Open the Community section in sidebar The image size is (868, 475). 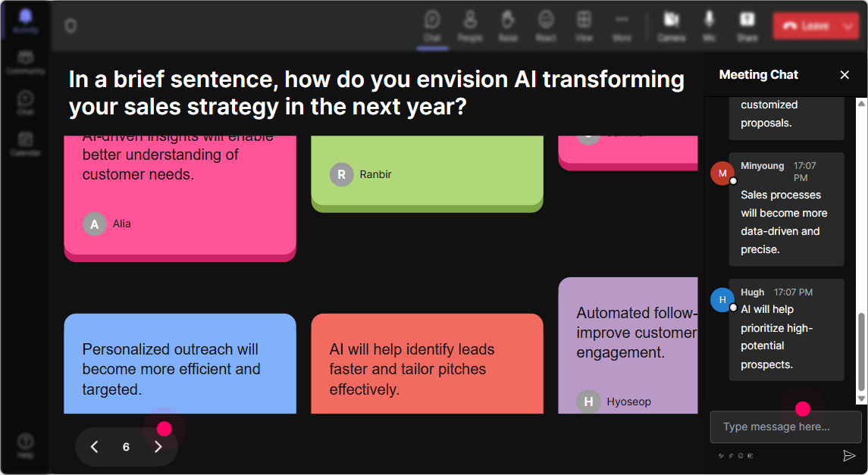pos(26,62)
